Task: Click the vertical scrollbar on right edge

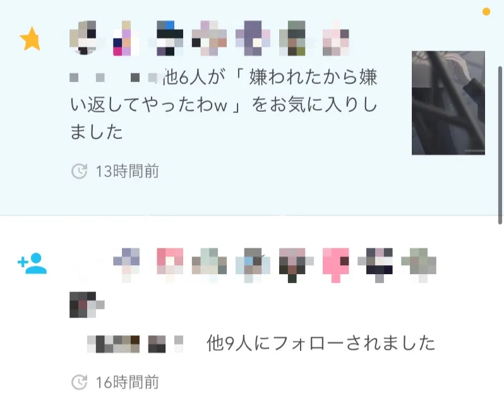Action: [x=500, y=145]
